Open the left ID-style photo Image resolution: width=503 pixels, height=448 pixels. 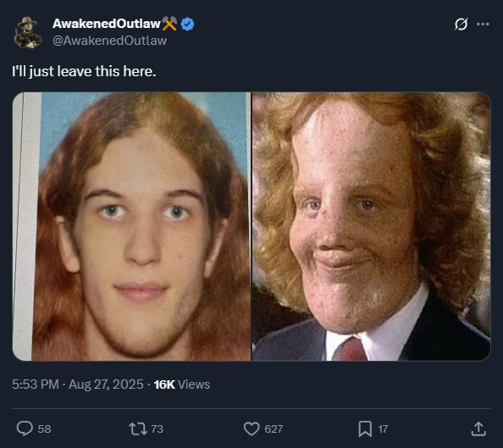tap(131, 226)
